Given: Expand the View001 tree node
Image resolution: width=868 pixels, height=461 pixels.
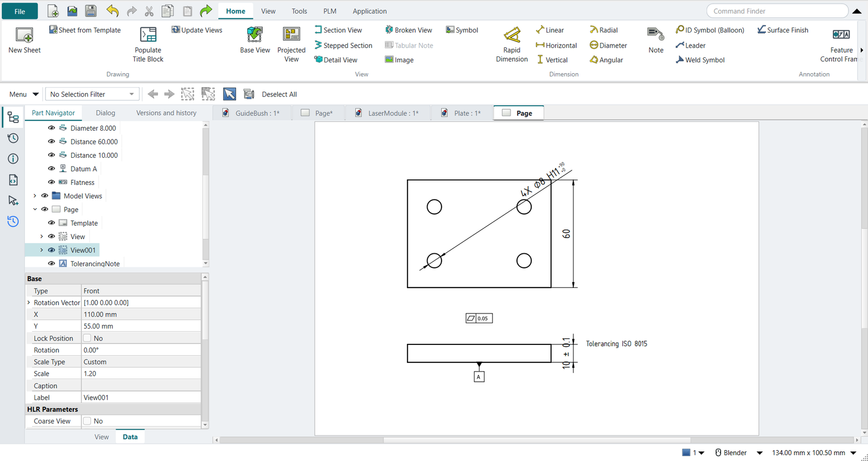Looking at the screenshot, I should click(41, 250).
